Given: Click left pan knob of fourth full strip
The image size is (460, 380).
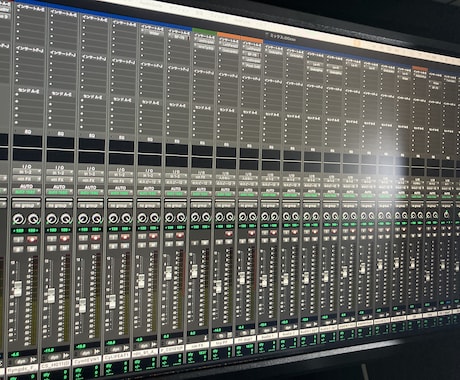Looking at the screenshot, I should tap(113, 218).
